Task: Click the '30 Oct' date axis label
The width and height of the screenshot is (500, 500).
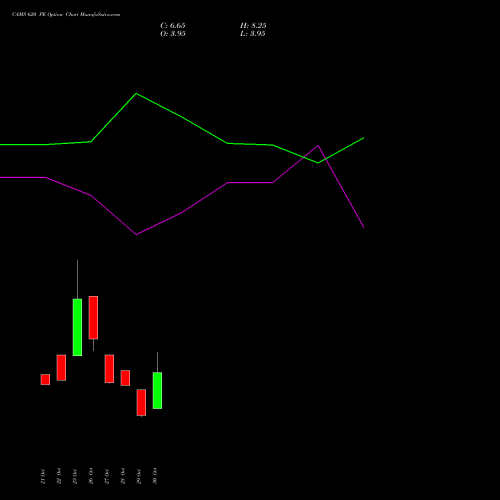Action: [155, 476]
